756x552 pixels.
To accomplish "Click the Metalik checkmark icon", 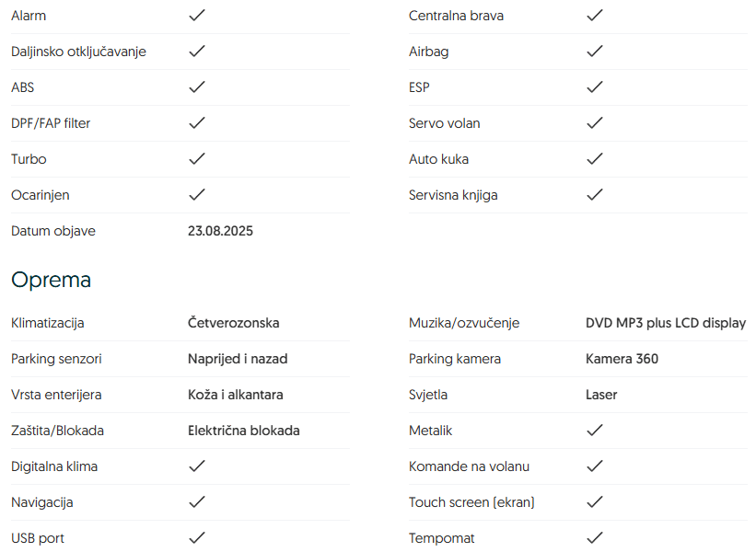I will pyautogui.click(x=595, y=431).
